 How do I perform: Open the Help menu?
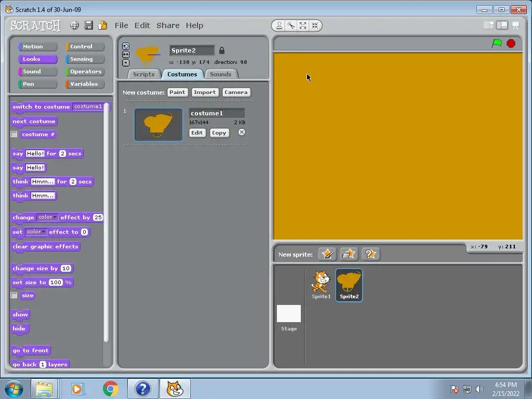194,25
